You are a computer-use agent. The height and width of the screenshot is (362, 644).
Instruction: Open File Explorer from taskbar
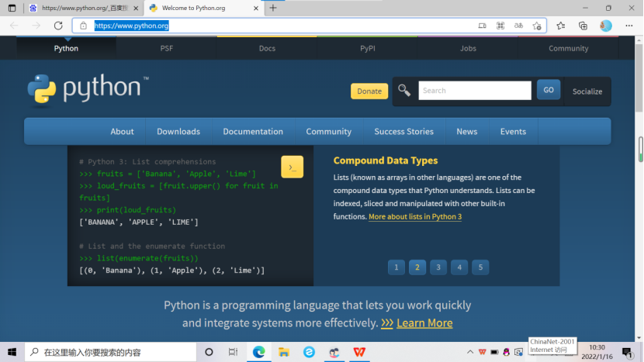(x=284, y=352)
